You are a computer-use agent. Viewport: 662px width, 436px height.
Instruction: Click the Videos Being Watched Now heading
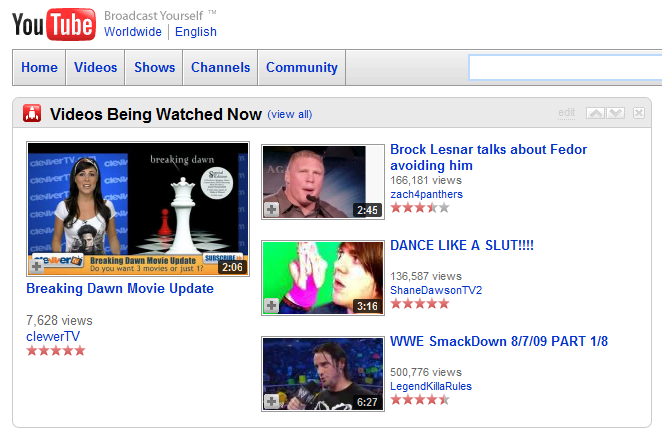pyautogui.click(x=156, y=114)
